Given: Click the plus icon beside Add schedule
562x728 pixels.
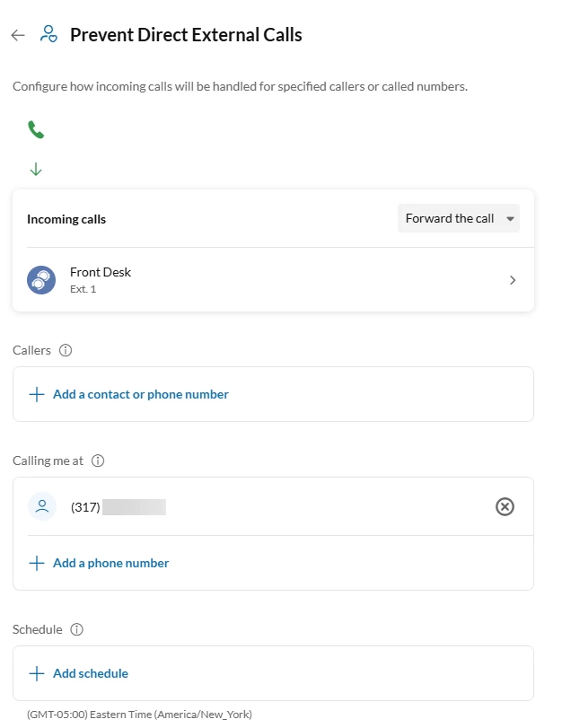Looking at the screenshot, I should pyautogui.click(x=37, y=673).
